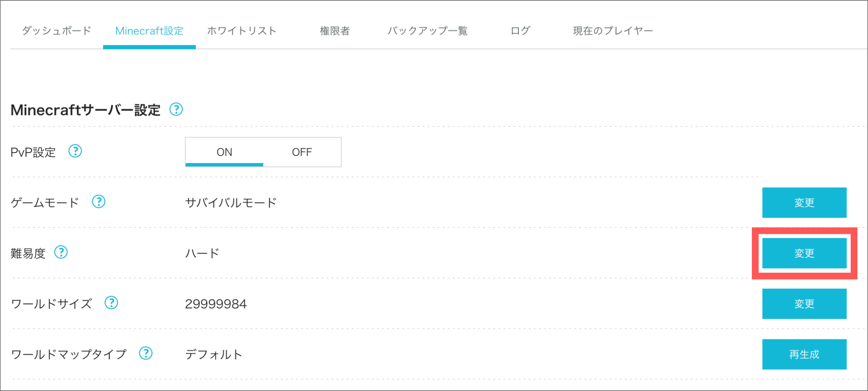Screen dimensions: 868x391
Task: Click the PvP設定 help question icon
Action: (x=75, y=151)
